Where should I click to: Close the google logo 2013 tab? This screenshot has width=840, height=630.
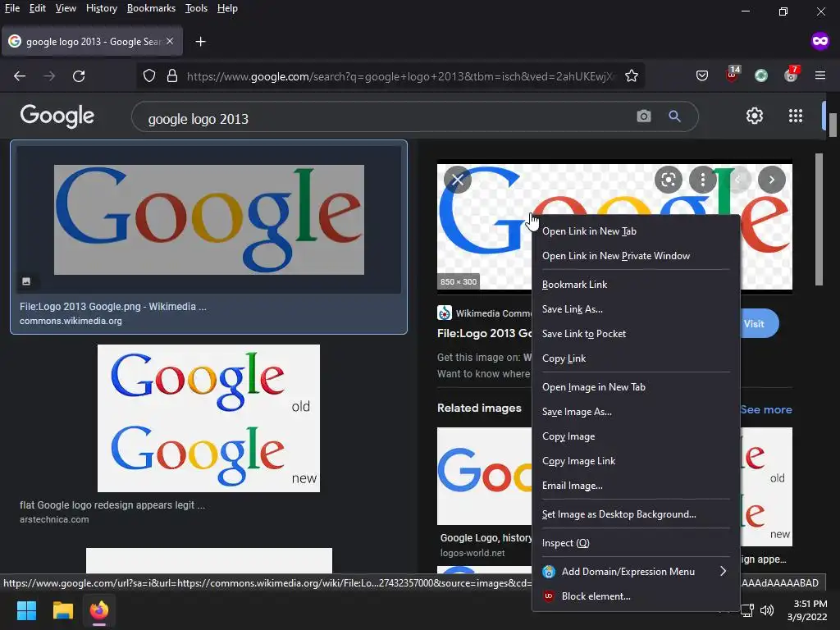170,41
